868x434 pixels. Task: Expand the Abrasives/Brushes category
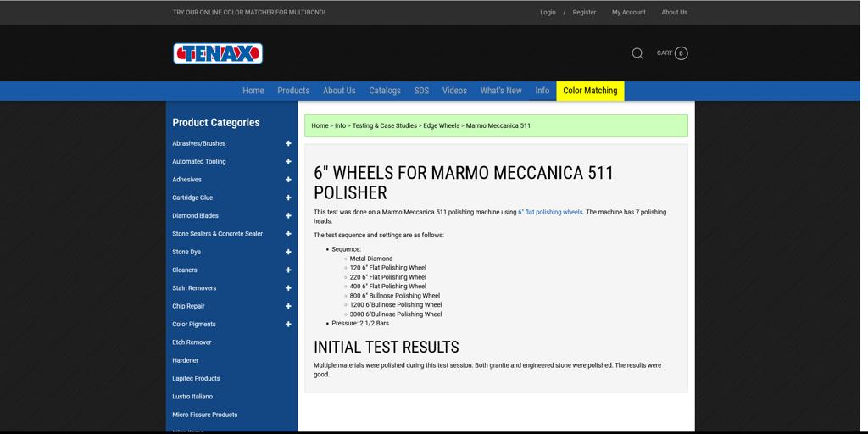coord(288,143)
